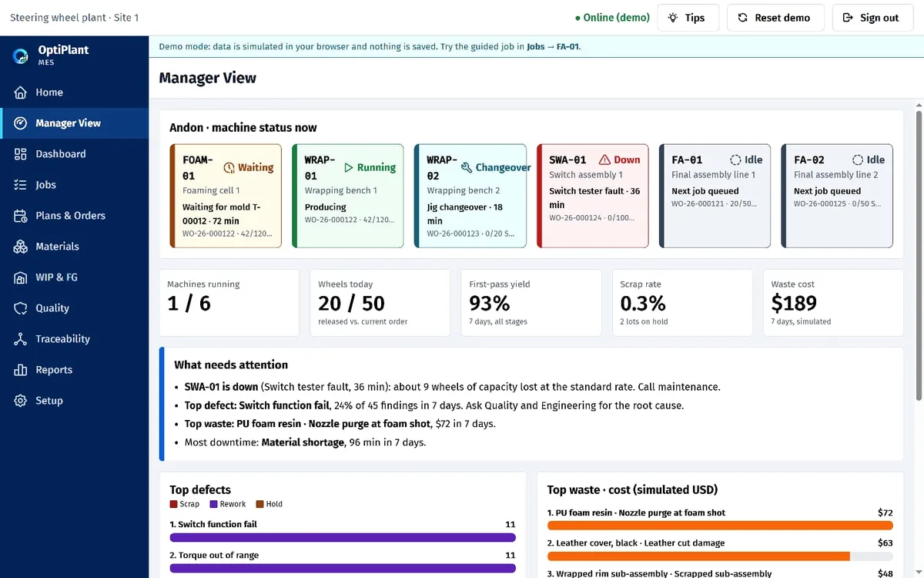Open the FOAM-01 Foaming cell 1 card
The height and width of the screenshot is (578, 924).
point(226,196)
